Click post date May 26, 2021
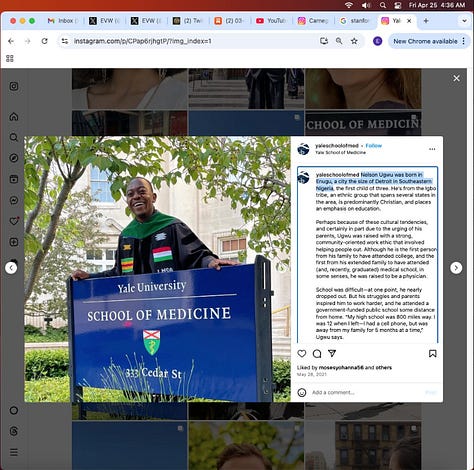The image size is (474, 470). point(312,375)
